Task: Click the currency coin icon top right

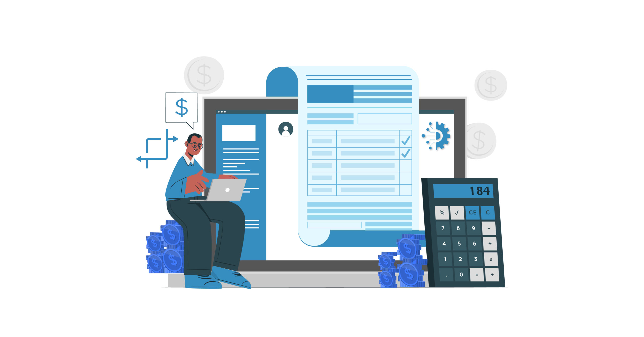Action: point(492,83)
